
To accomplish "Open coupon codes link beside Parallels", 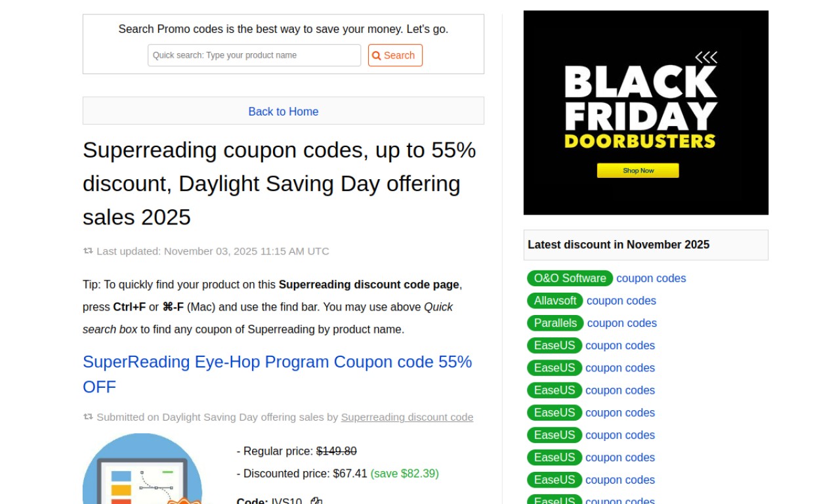I will tap(622, 323).
